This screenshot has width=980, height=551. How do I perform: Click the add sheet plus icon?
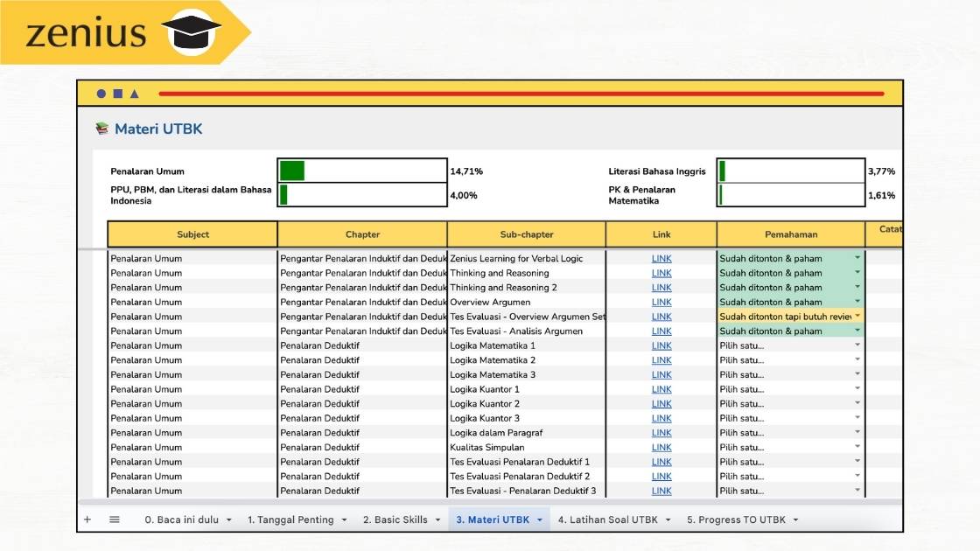click(x=87, y=520)
